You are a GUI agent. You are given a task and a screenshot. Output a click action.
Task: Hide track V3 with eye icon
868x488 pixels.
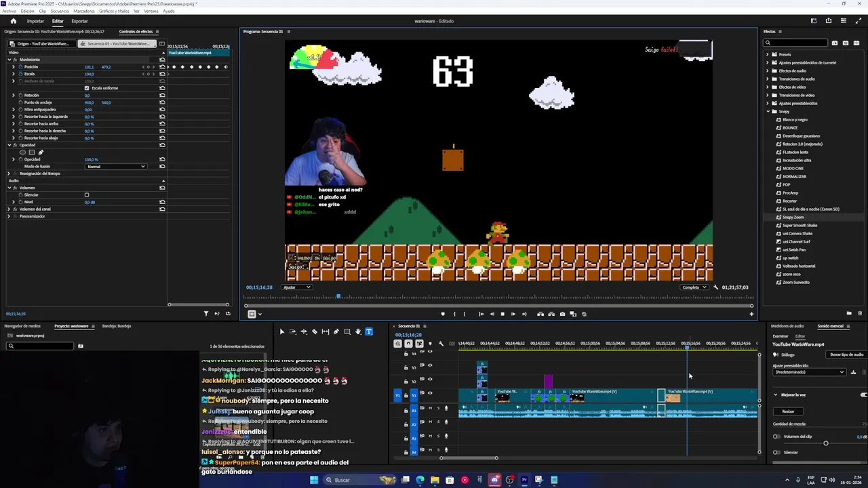pyautogui.click(x=429, y=365)
